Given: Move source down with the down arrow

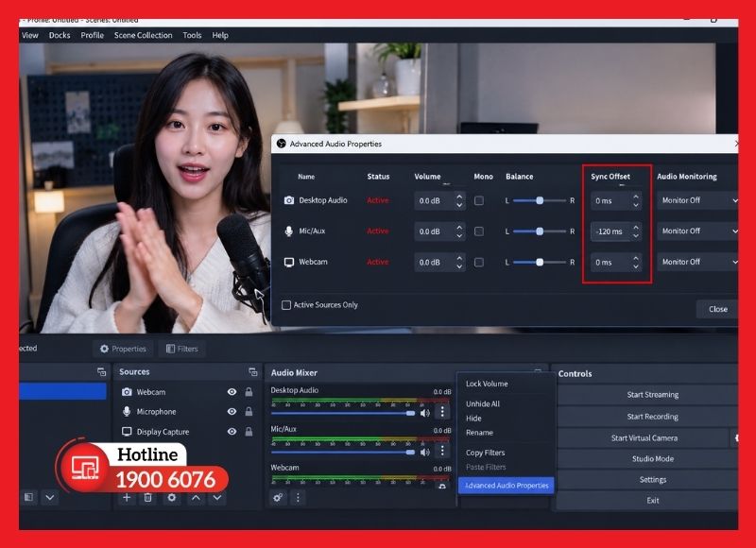Looking at the screenshot, I should click(x=217, y=497).
